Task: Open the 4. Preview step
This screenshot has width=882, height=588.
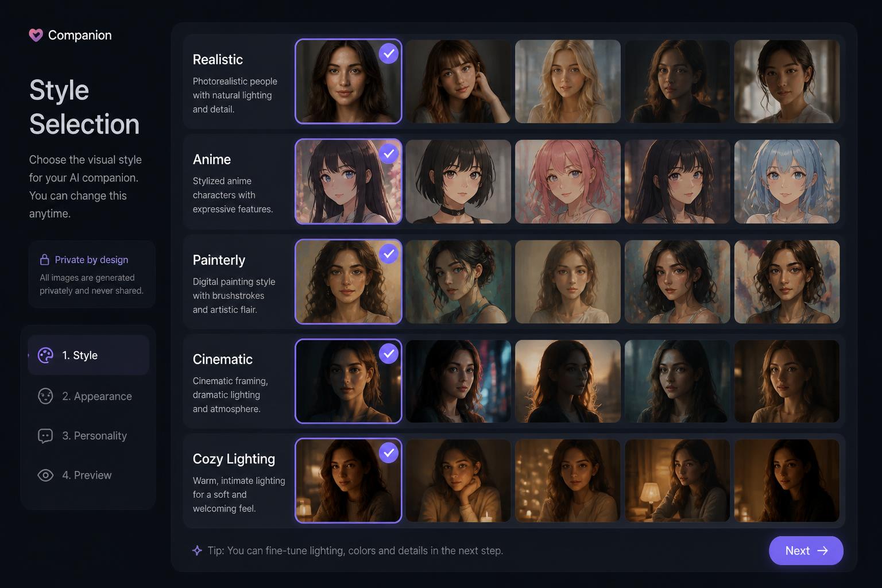Action: [88, 475]
